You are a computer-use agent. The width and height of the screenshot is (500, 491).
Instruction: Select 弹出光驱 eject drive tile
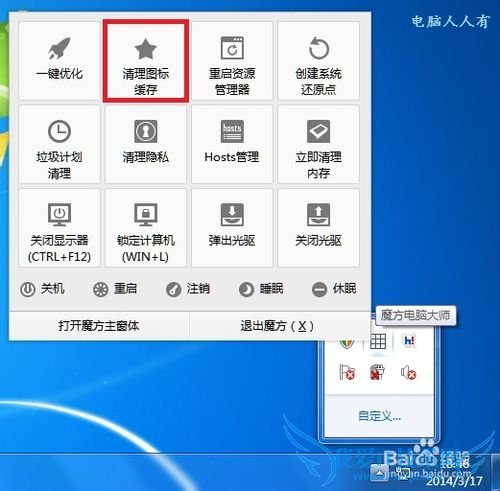coord(232,228)
